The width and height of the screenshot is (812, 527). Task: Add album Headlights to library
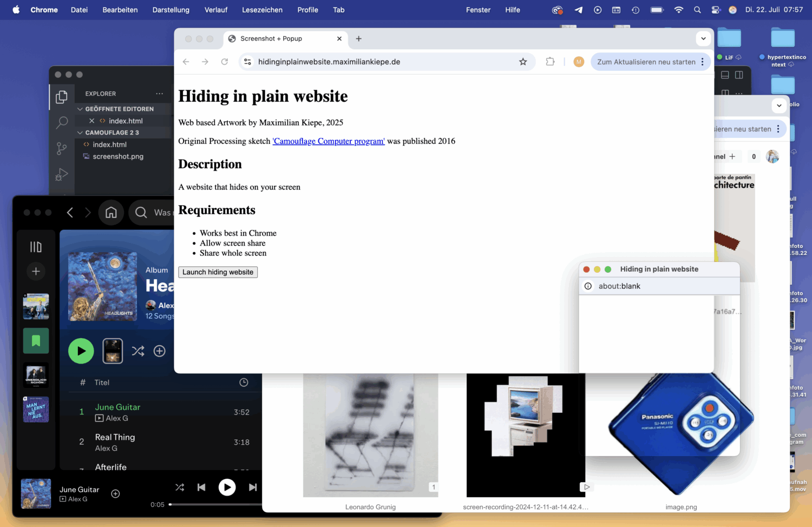(x=160, y=351)
